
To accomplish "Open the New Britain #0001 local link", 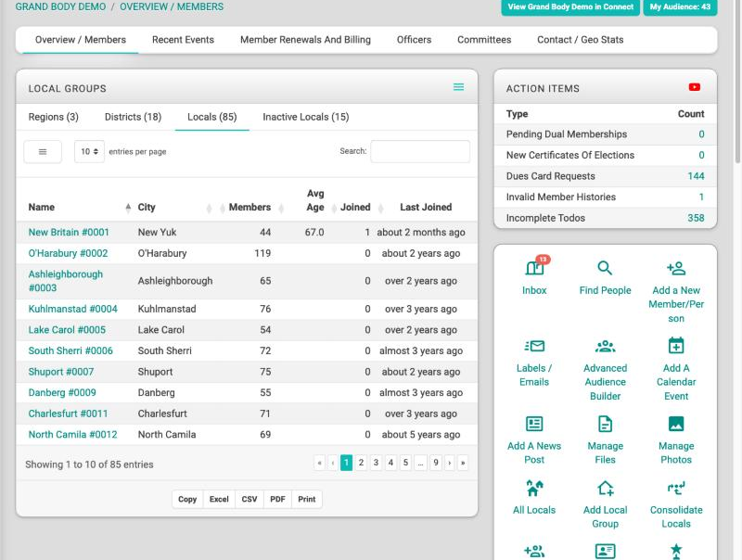I will coord(69,232).
